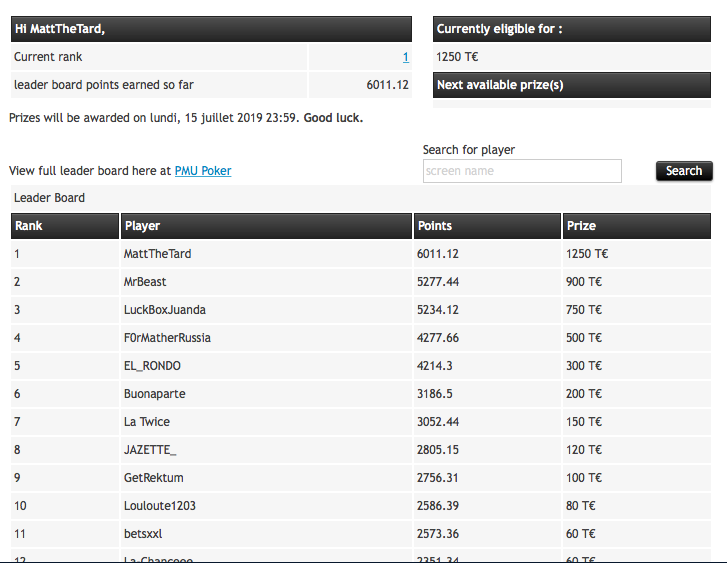Select player MrBeast in the leaderboard

(145, 282)
